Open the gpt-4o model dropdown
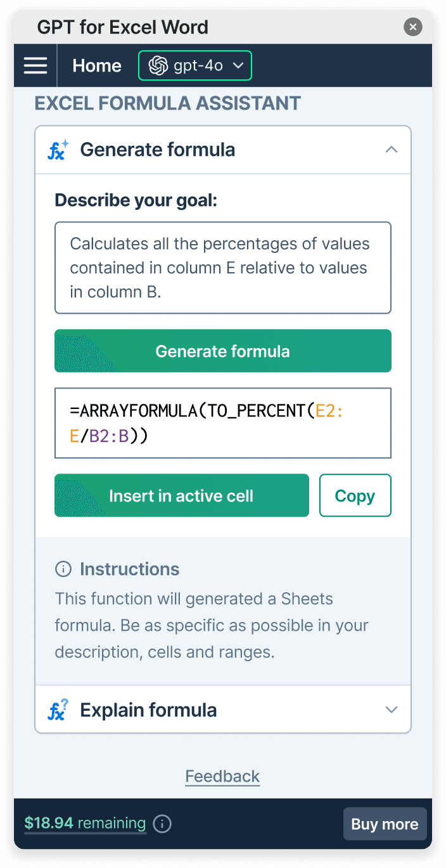446x868 pixels. (x=195, y=65)
